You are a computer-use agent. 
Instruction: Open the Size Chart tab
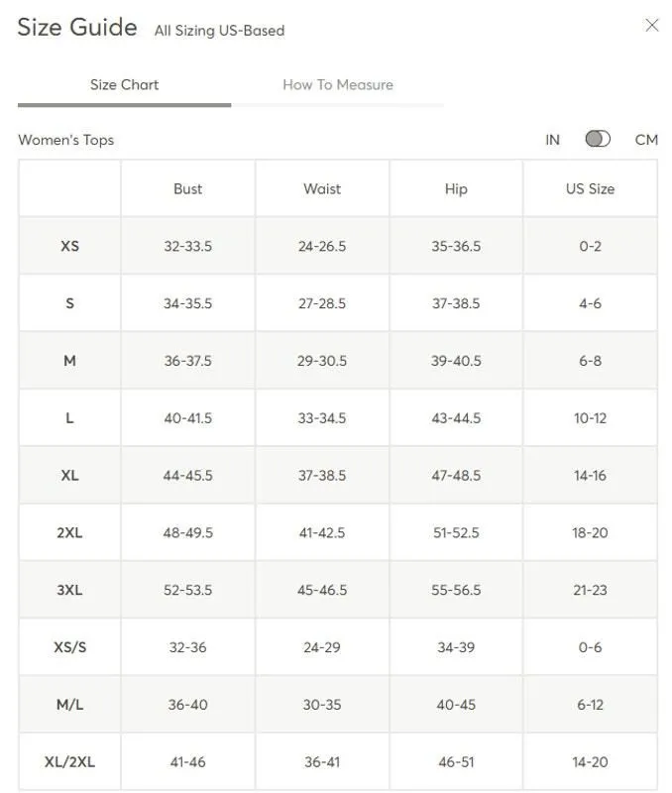[124, 84]
